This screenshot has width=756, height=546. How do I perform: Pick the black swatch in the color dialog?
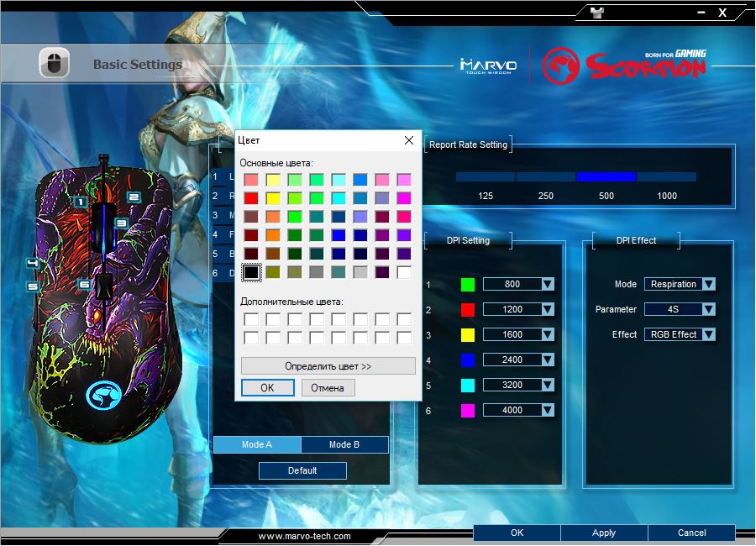251,272
